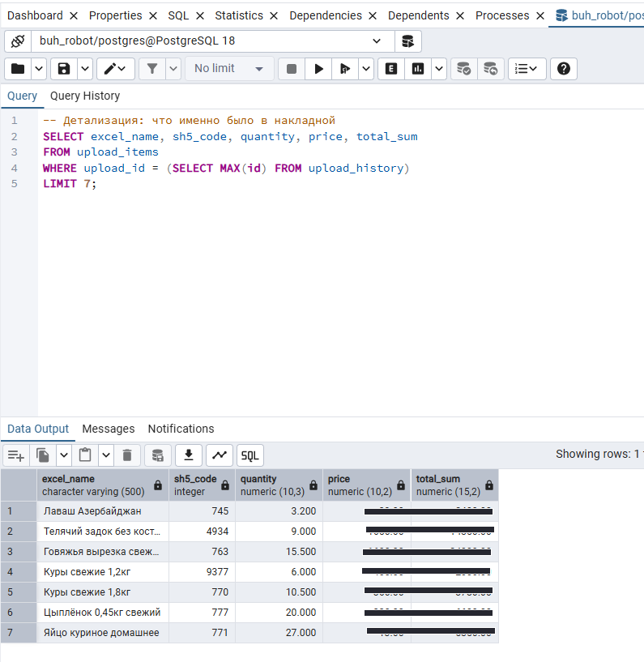Click the Save File floppy icon
This screenshot has height=662, width=644.
pos(64,69)
